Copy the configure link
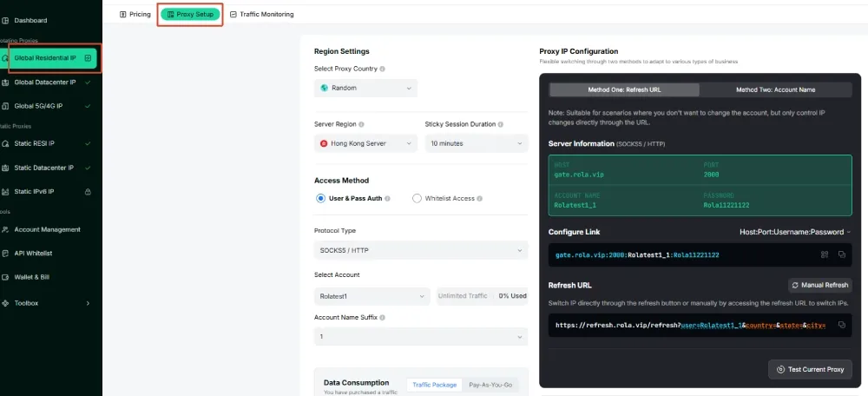The width and height of the screenshot is (868, 396). pos(842,254)
